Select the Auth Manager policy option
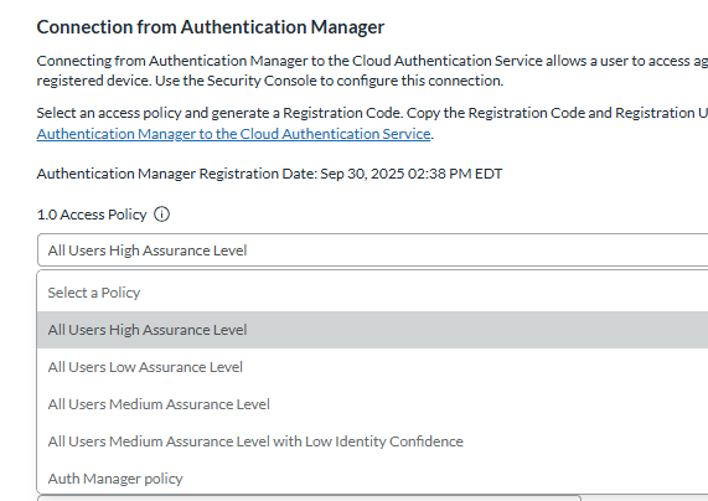The image size is (708, 501). [373, 478]
